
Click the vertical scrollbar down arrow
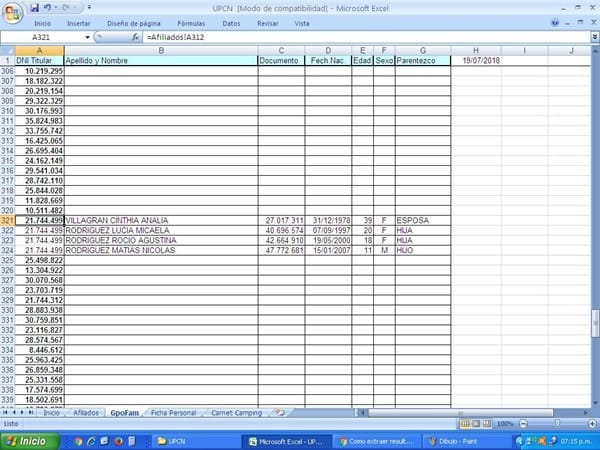point(595,403)
